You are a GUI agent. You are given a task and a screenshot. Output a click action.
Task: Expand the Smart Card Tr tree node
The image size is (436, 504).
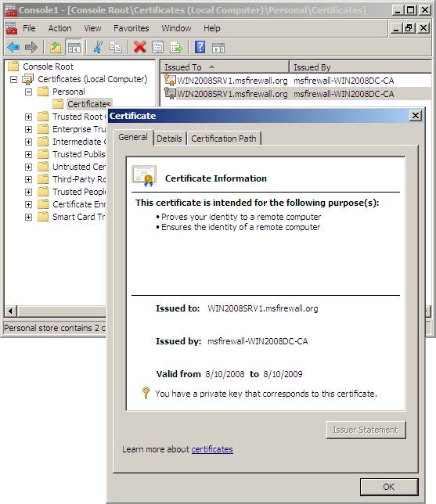point(29,218)
